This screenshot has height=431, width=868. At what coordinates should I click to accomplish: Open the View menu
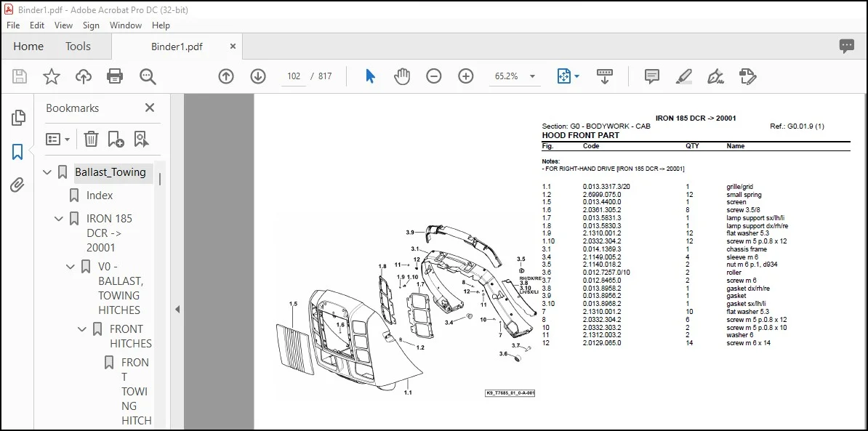point(63,25)
